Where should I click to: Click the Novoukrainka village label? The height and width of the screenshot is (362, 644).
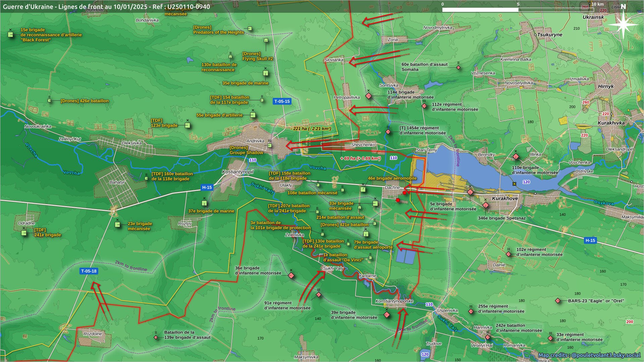38,126
